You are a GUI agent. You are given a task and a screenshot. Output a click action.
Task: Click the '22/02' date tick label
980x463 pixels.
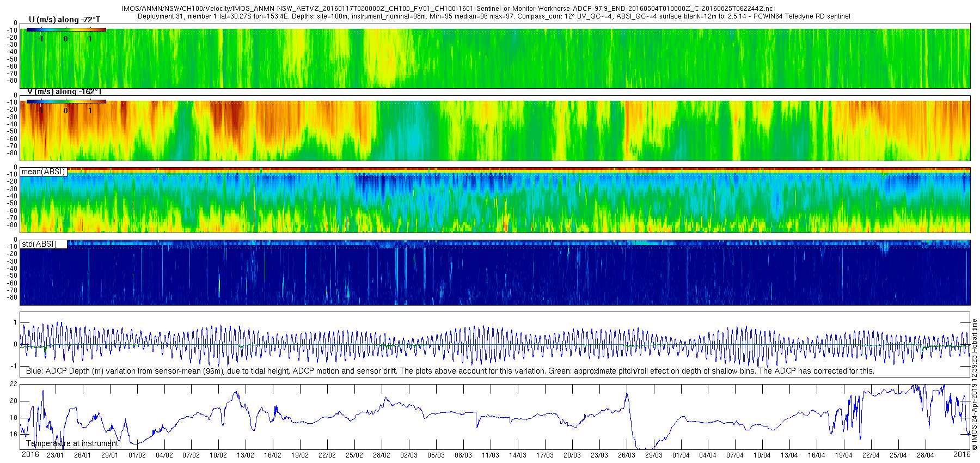coord(327,455)
